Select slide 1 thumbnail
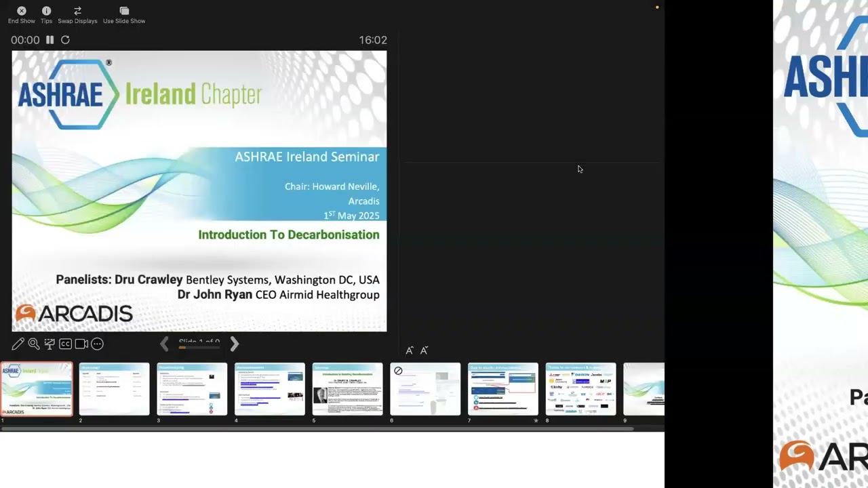The width and height of the screenshot is (868, 488). click(37, 389)
